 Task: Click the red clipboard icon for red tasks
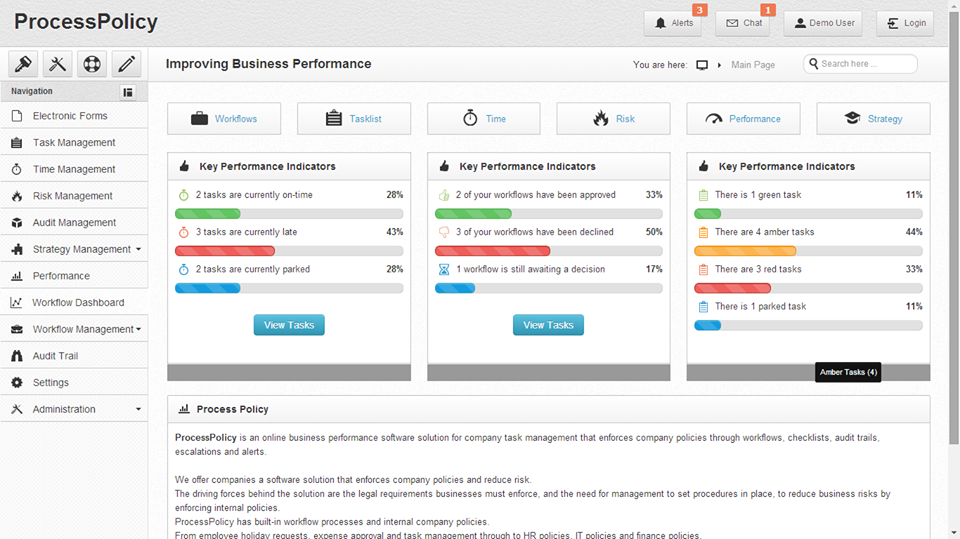pyautogui.click(x=703, y=270)
